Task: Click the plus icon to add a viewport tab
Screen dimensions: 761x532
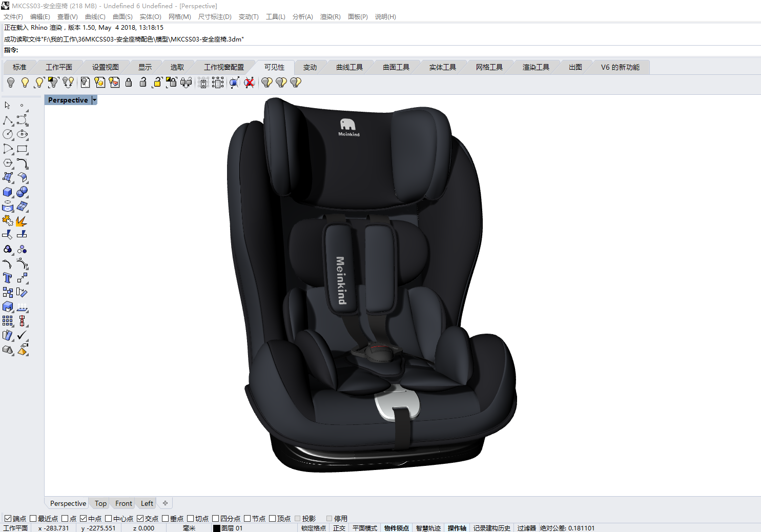Action: tap(164, 503)
